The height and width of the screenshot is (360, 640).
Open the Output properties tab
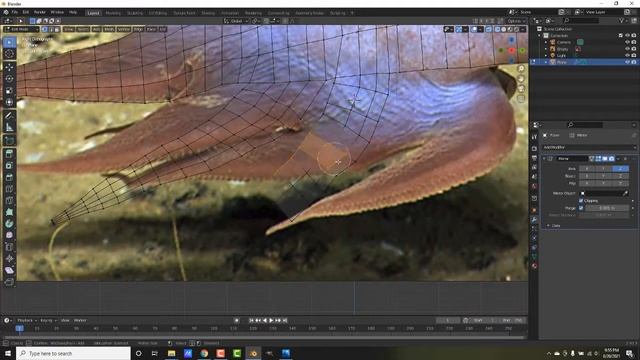pyautogui.click(x=534, y=158)
